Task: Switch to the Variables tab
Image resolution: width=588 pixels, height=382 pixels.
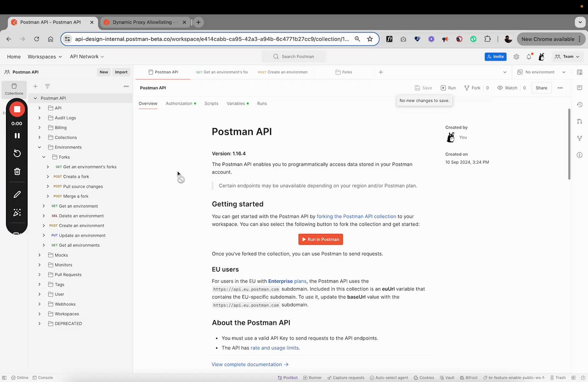Action: (x=237, y=103)
